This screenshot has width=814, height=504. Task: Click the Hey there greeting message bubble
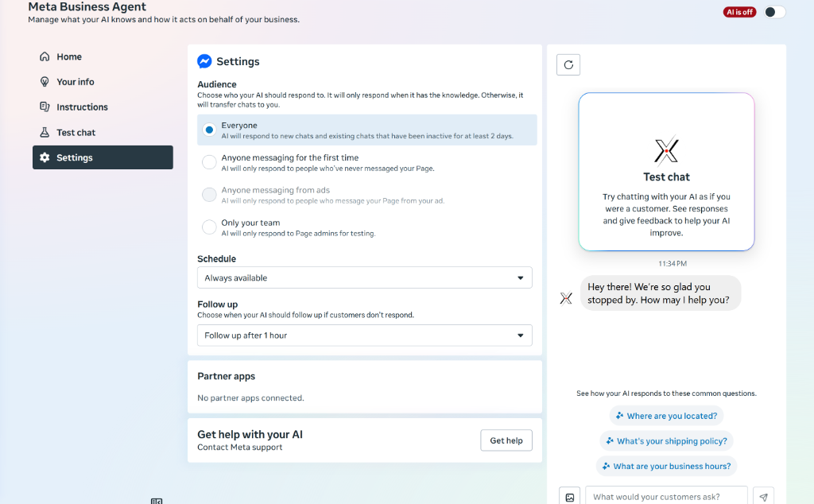(661, 293)
